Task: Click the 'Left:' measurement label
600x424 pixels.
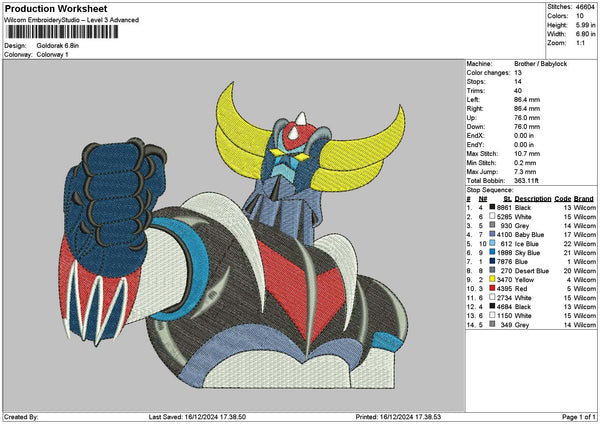Action: tap(473, 99)
